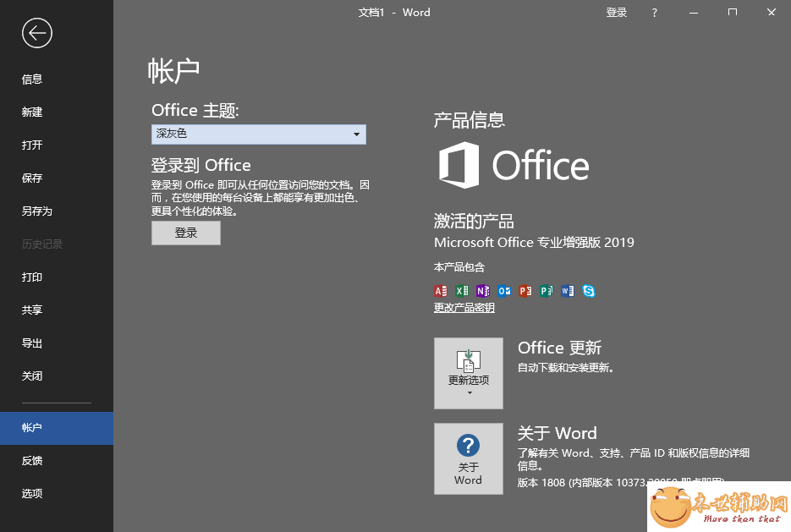Click the 登录 button under 登录到 Office
791x532 pixels.
click(186, 233)
